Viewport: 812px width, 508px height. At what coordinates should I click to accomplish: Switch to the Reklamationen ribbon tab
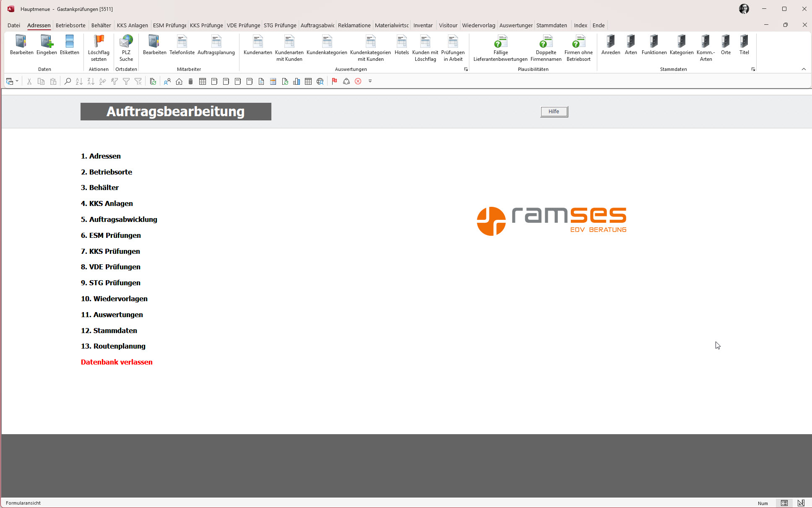[x=354, y=25]
